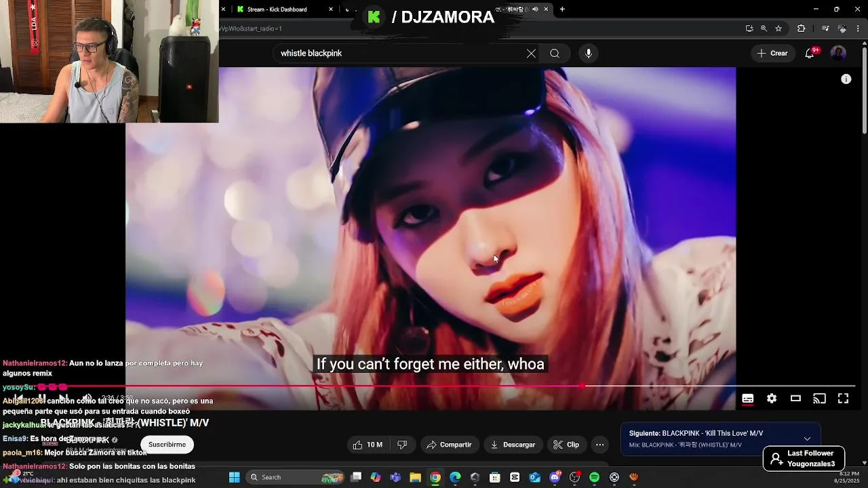Screen dimensions: 868x488
Task: Close the active YouTube tab
Action: click(546, 9)
